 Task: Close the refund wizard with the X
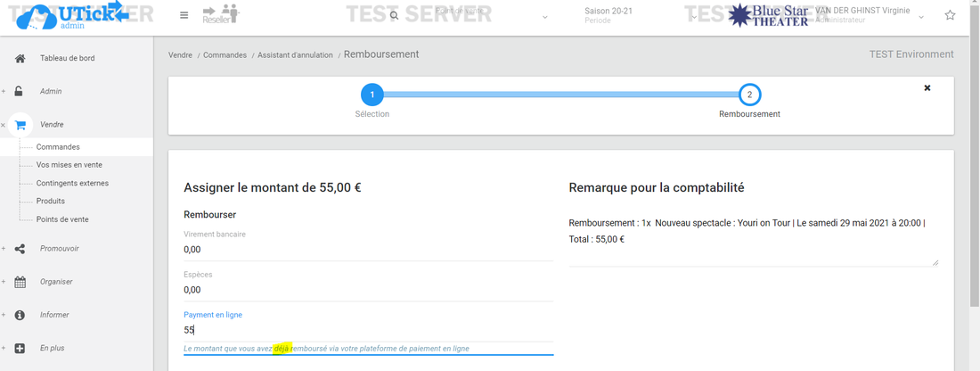point(927,88)
